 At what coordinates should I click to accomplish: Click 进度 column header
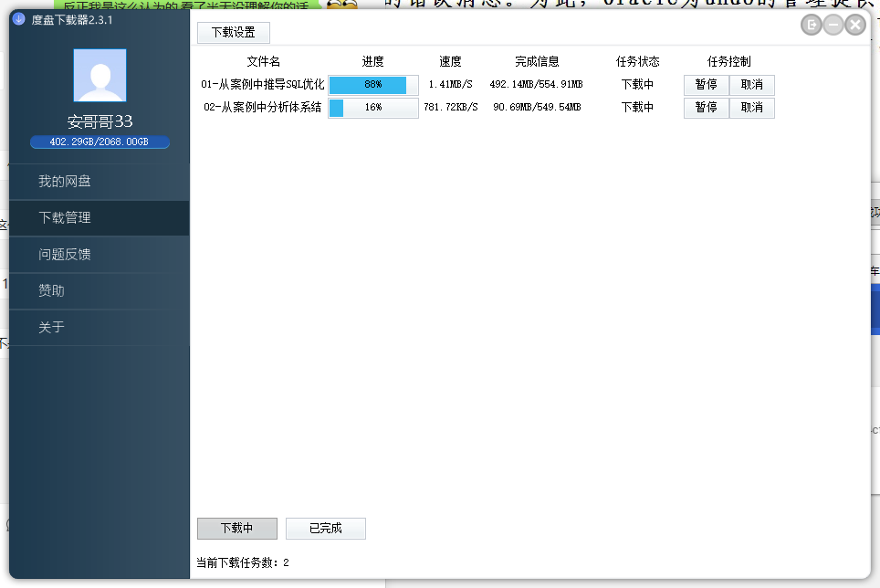point(373,61)
